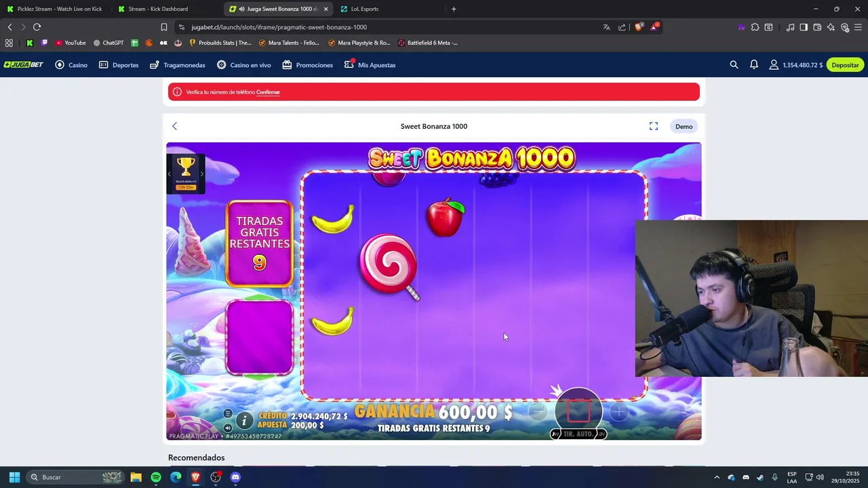Open the YouTube bookmark
Image resolution: width=868 pixels, height=488 pixels.
(x=71, y=43)
